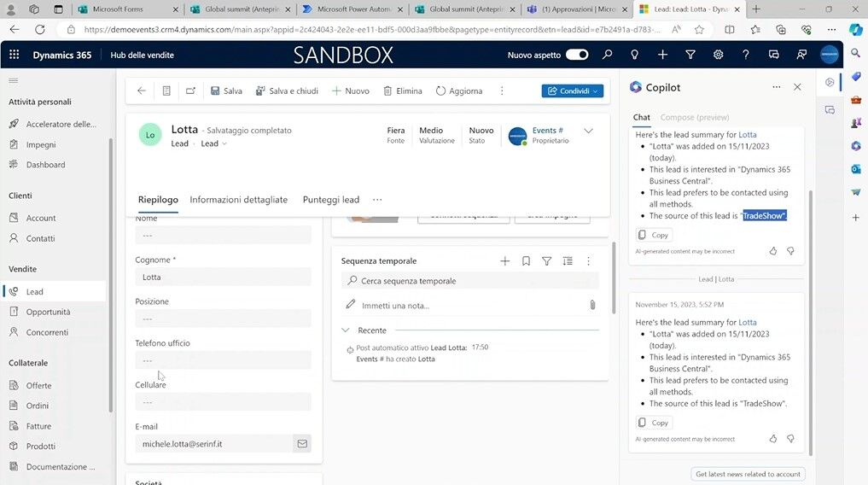The width and height of the screenshot is (868, 485).
Task: Click the email envelope icon beside address
Action: pos(301,444)
